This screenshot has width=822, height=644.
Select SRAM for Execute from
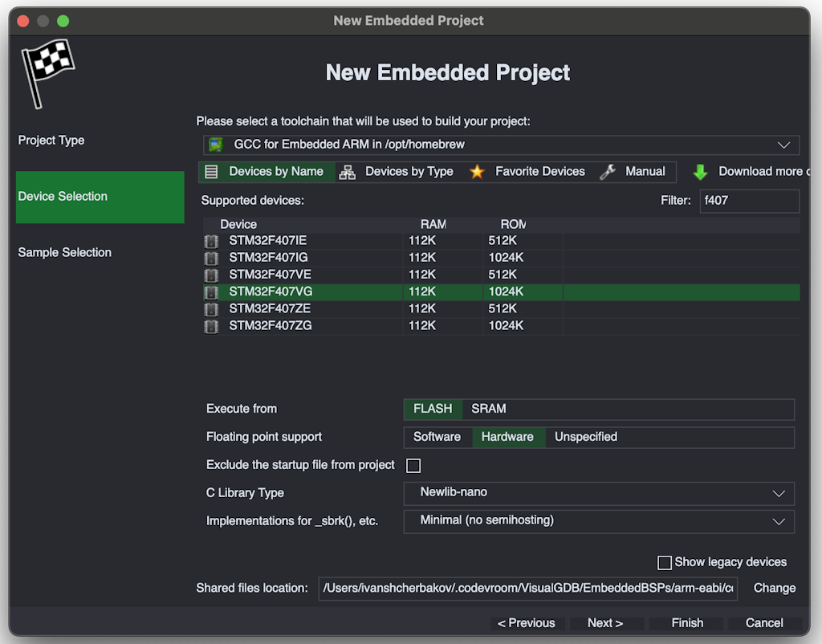coord(489,409)
